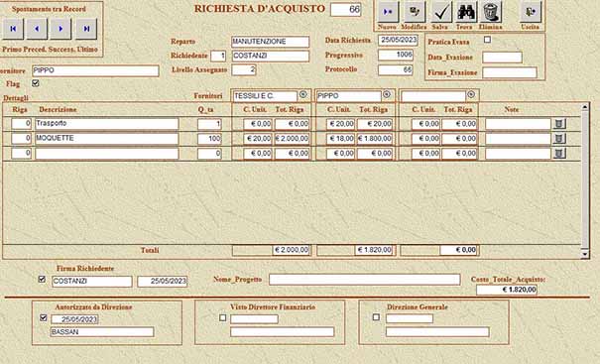Click the details list scrollbar down arrow

pos(585,253)
